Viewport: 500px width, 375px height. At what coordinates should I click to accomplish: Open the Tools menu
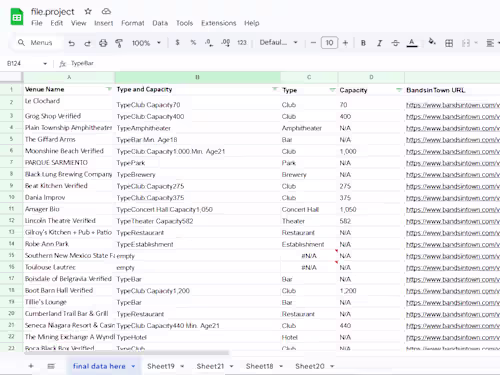(184, 23)
